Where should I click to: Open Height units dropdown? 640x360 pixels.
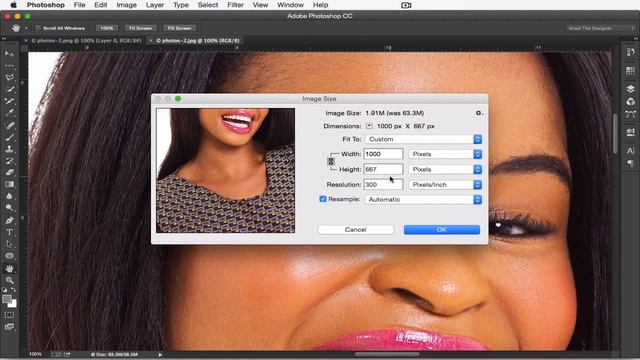(x=445, y=169)
